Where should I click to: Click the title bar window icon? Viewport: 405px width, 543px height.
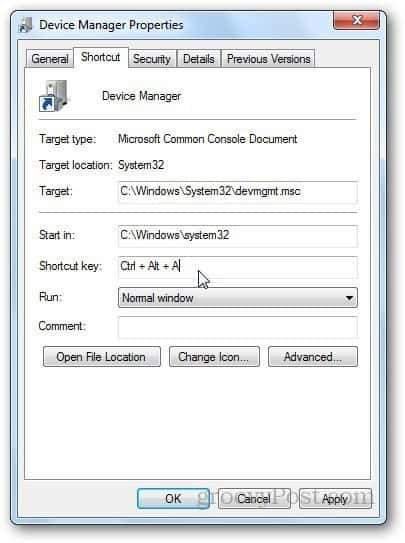point(25,25)
